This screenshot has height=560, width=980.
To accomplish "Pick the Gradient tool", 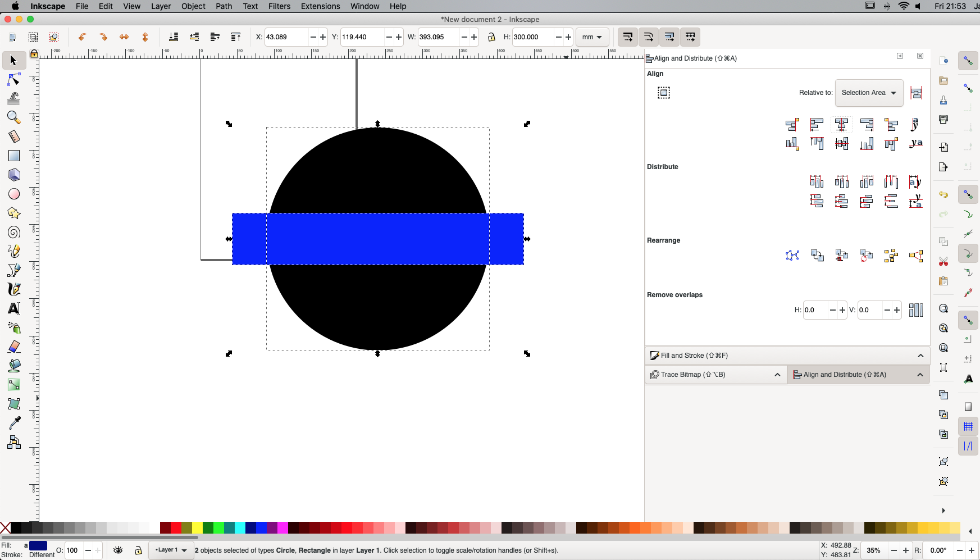I will pyautogui.click(x=14, y=385).
